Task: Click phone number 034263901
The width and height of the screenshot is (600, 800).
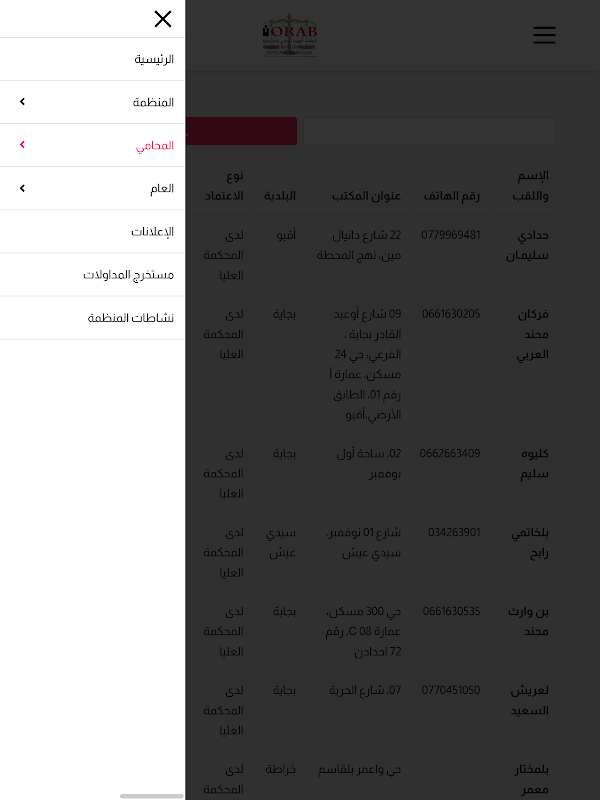Action: pyautogui.click(x=454, y=533)
